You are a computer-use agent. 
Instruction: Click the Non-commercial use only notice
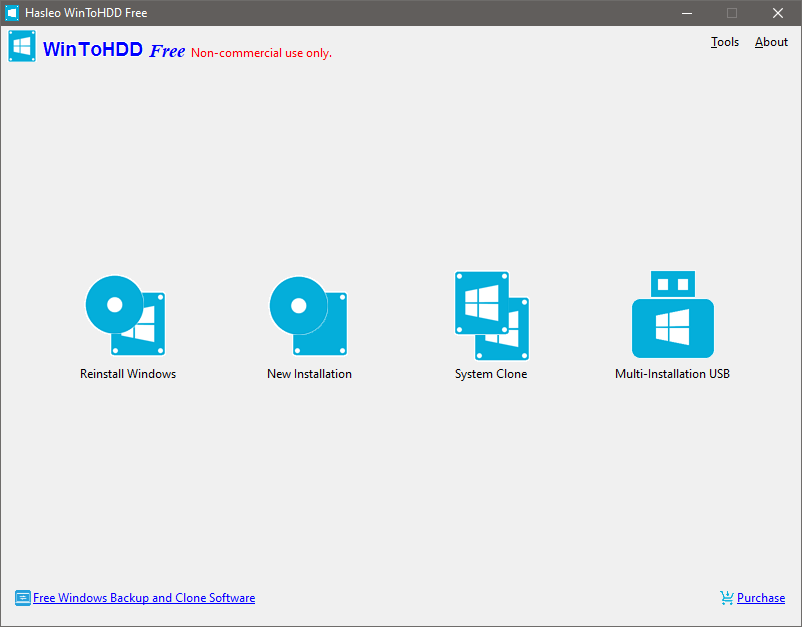(261, 53)
